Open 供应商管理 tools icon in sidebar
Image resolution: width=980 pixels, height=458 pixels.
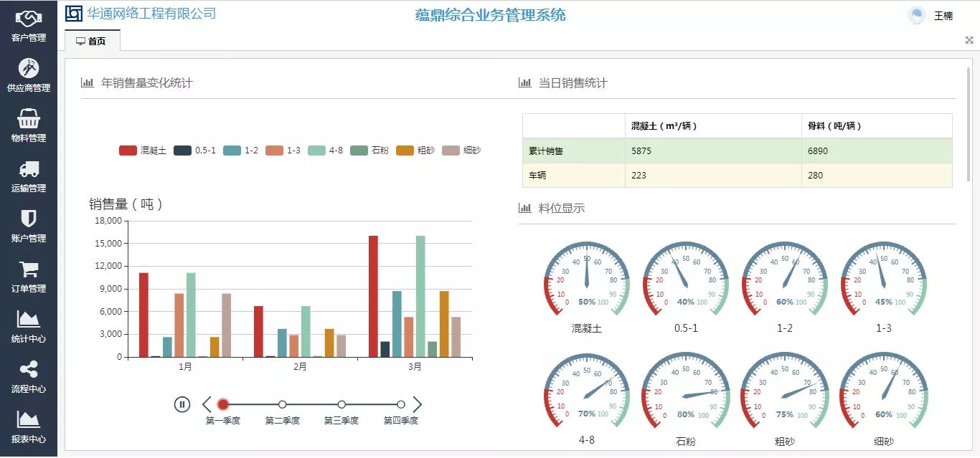29,68
